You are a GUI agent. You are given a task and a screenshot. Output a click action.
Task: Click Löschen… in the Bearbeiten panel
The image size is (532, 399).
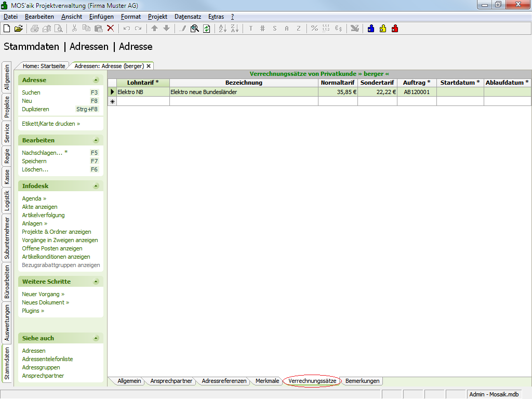pos(35,170)
